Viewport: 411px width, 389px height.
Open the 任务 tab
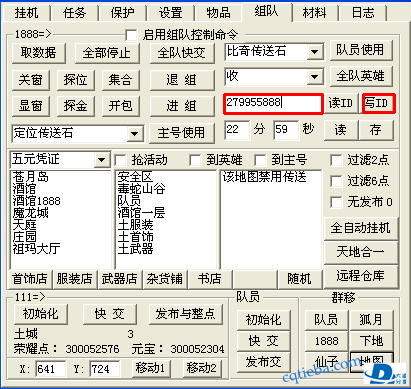coord(75,13)
